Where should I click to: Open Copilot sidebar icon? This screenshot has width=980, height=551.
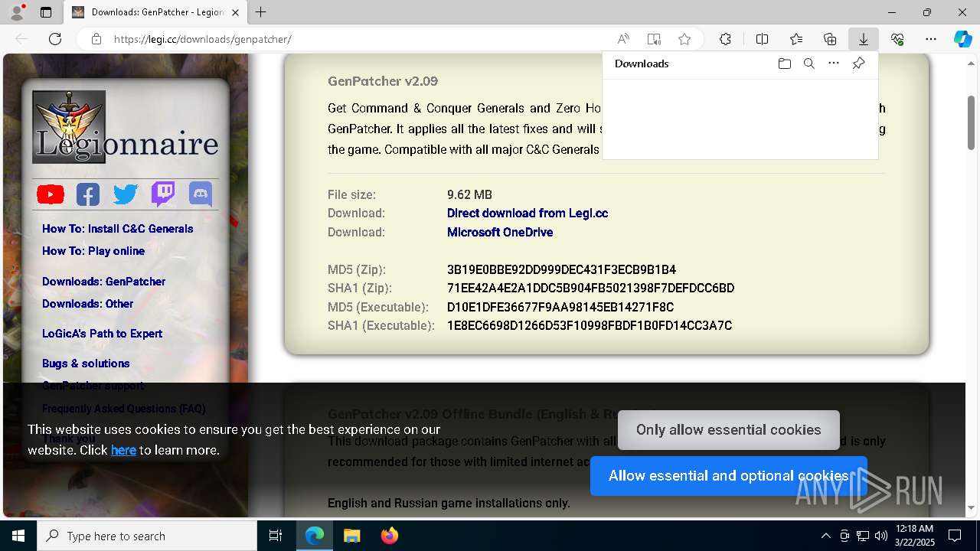(x=963, y=39)
